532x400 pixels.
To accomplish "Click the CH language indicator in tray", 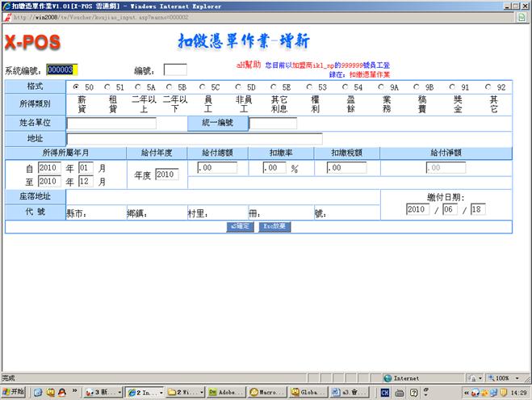I will pos(385,392).
